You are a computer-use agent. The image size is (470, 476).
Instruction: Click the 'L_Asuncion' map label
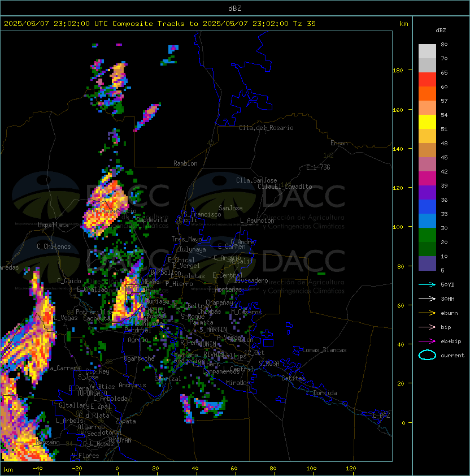tap(257, 220)
